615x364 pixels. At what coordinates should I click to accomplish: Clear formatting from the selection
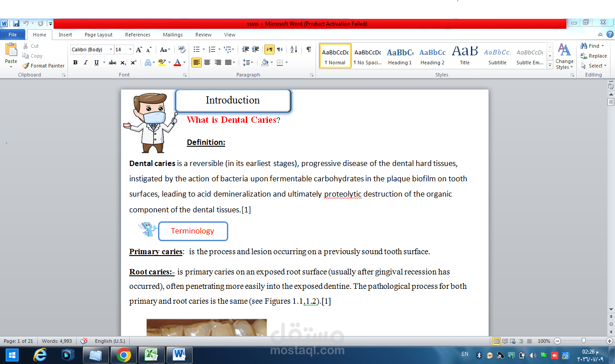tap(182, 49)
